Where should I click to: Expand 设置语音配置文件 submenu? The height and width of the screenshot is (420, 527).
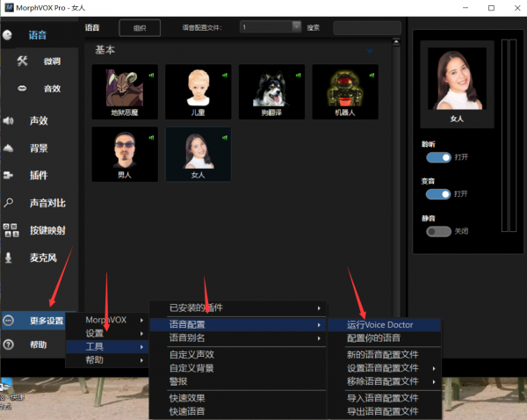coord(384,368)
